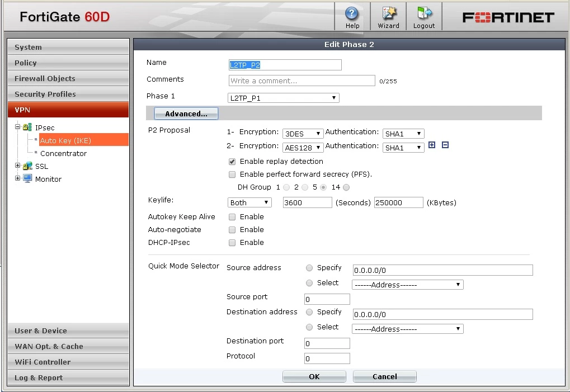The height and width of the screenshot is (392, 570).
Task: Uncheck Enable replay detection
Action: 232,162
